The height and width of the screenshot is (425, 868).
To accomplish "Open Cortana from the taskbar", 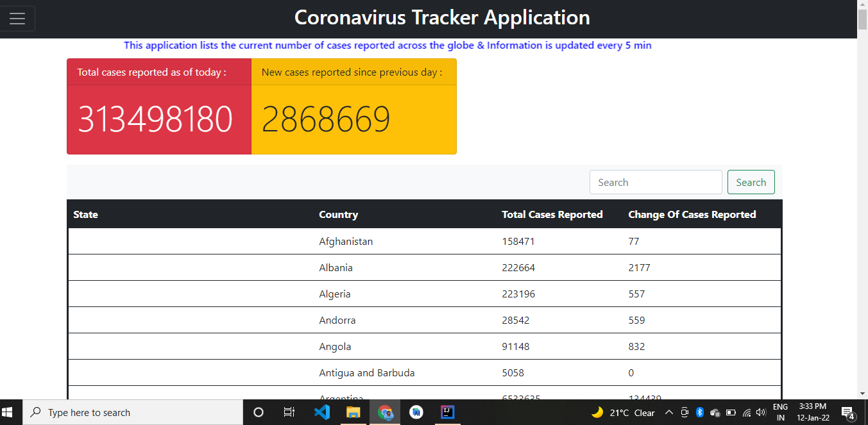I will click(x=259, y=412).
